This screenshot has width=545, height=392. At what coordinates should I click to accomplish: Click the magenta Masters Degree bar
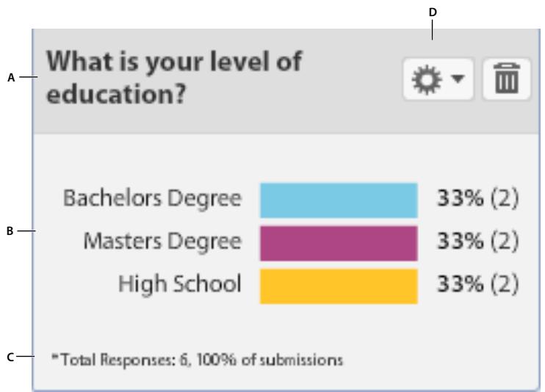coord(339,243)
